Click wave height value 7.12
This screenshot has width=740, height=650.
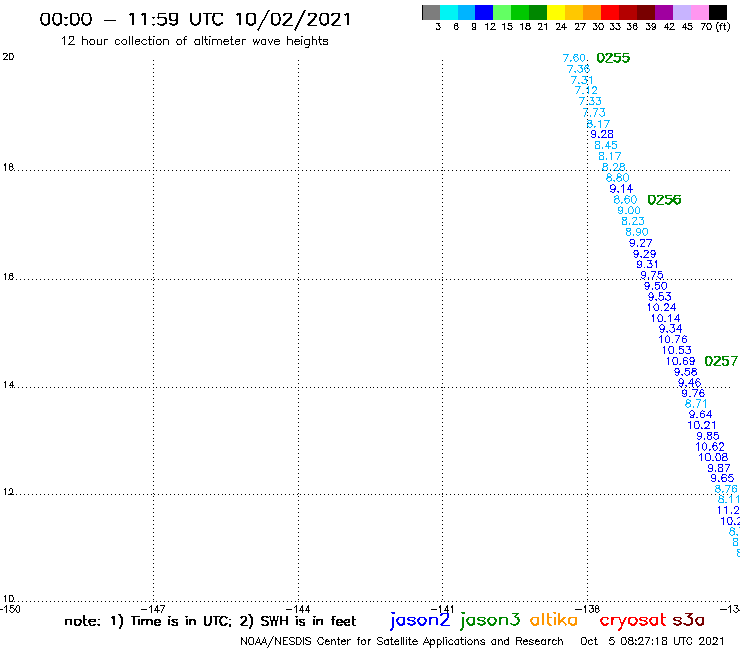point(586,90)
